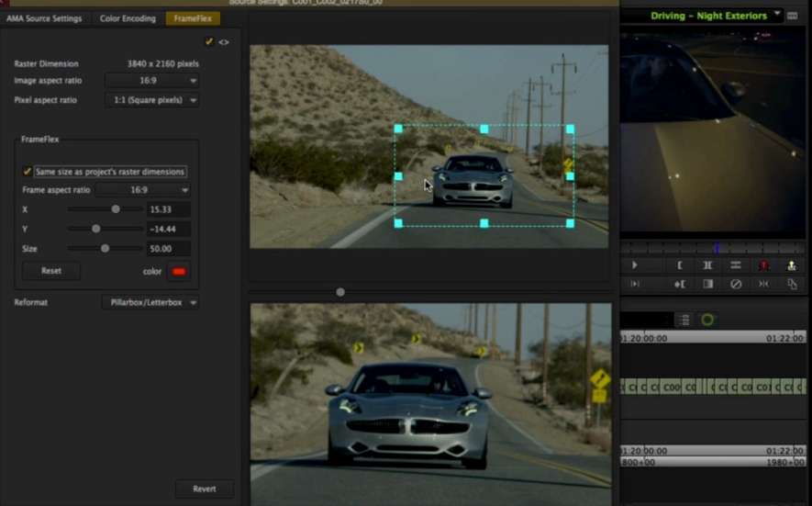Image resolution: width=812 pixels, height=506 pixels.
Task: Open the Color Encoding tab
Action: tap(128, 18)
